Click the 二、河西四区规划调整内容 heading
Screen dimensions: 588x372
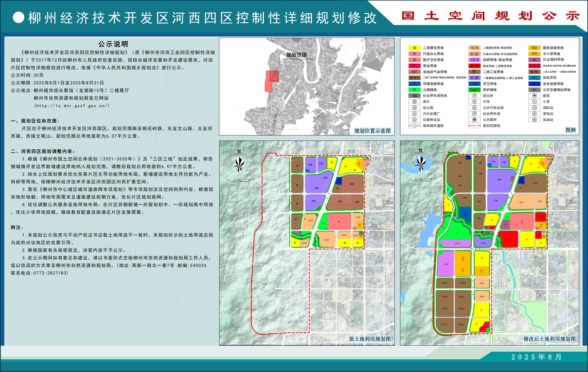click(43, 151)
